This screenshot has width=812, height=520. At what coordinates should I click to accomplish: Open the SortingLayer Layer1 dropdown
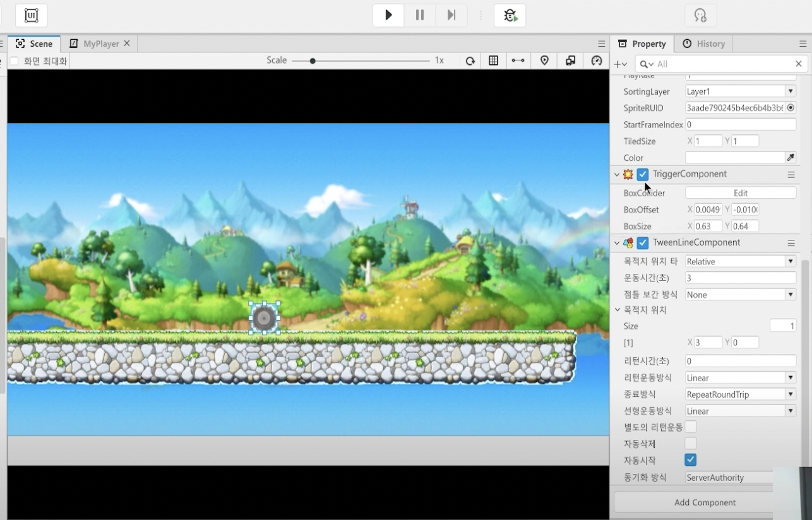point(741,92)
